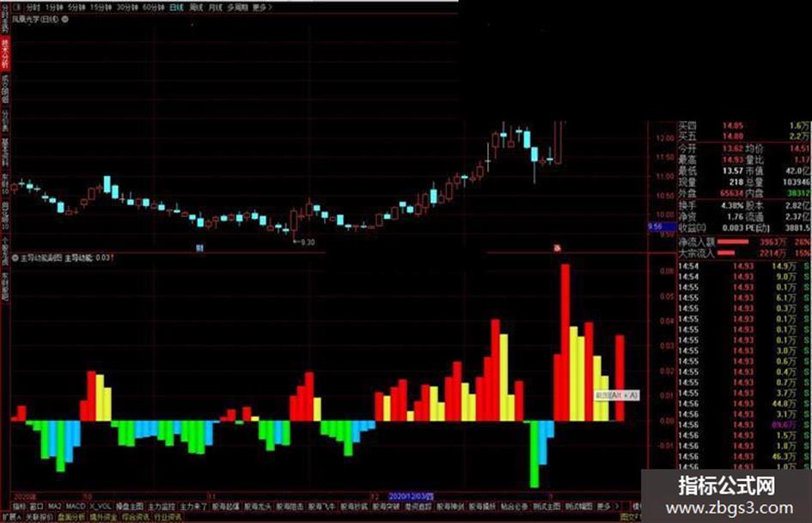The height and width of the screenshot is (523, 812).
Task: Click the 最低 value 13.57
Action: (x=733, y=170)
